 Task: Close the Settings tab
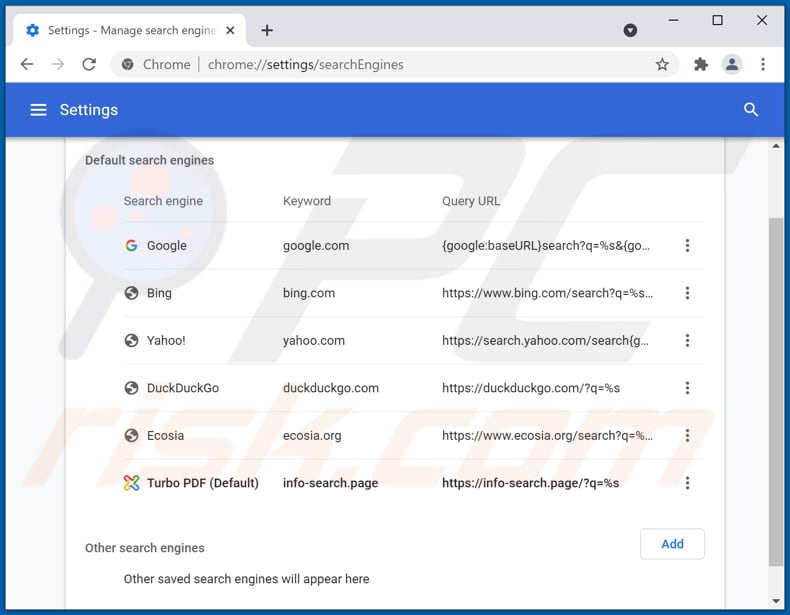pos(230,31)
